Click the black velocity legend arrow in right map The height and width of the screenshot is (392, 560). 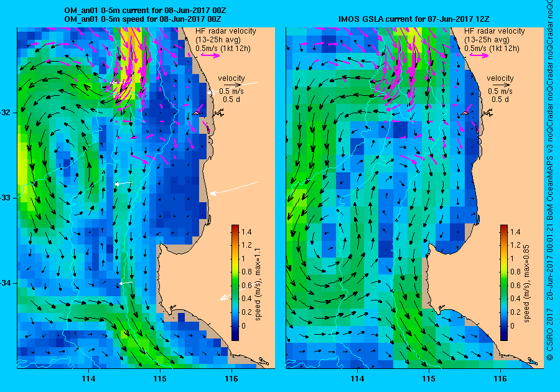coord(501,85)
